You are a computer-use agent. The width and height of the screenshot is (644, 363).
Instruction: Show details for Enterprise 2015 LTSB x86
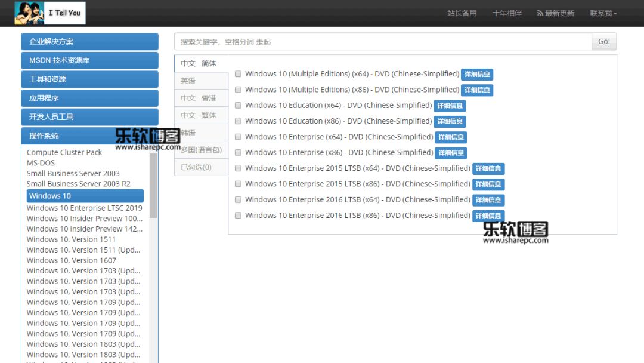(488, 184)
